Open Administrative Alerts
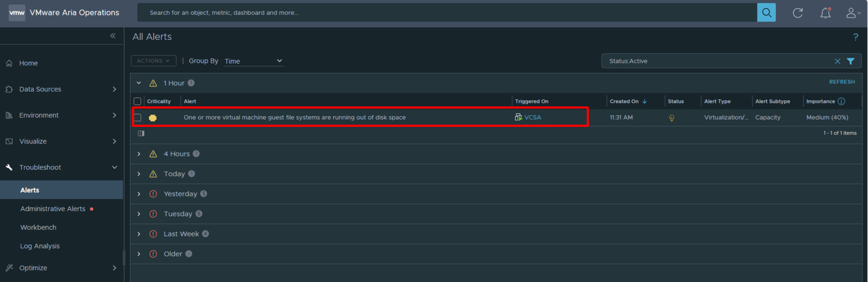The width and height of the screenshot is (868, 282). click(53, 209)
